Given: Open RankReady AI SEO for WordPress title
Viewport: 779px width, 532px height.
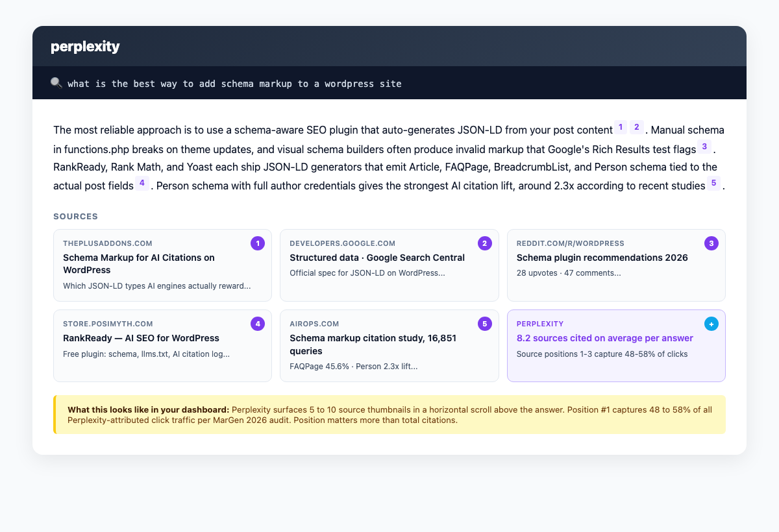Looking at the screenshot, I should 141,338.
